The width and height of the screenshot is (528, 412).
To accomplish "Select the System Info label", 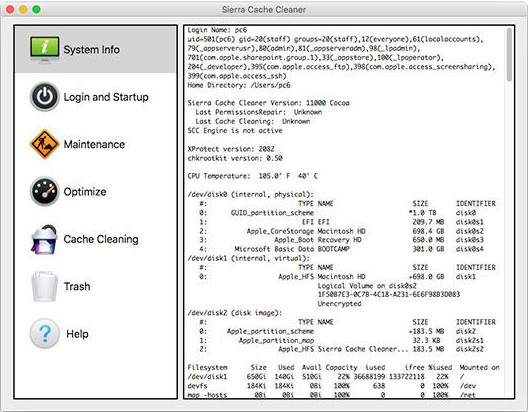I will [92, 50].
